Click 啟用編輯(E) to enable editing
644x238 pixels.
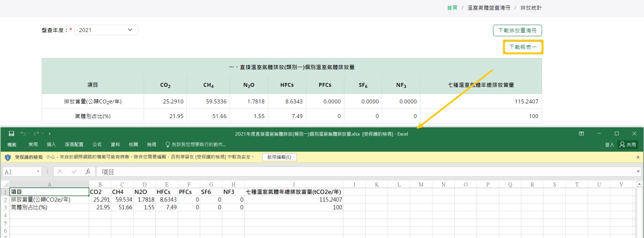[279, 157]
